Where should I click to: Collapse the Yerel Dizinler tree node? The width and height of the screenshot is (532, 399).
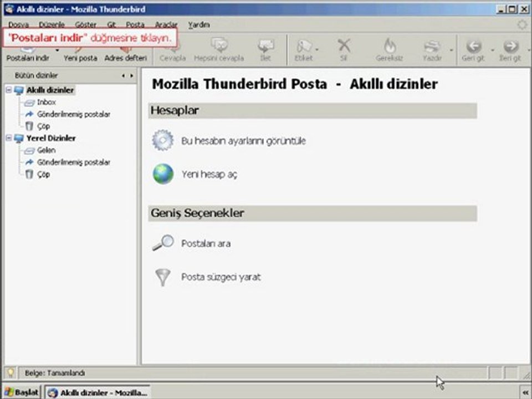click(x=9, y=138)
